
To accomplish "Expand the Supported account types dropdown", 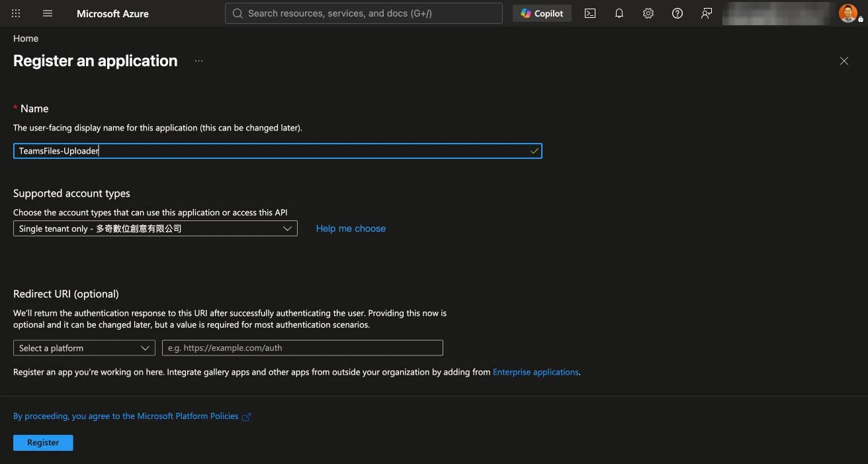I will click(155, 228).
